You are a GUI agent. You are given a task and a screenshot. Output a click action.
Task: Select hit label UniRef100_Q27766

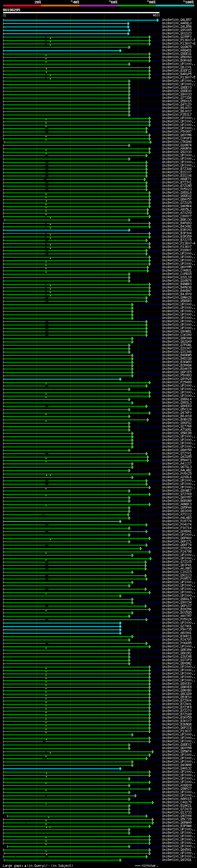click(177, 426)
